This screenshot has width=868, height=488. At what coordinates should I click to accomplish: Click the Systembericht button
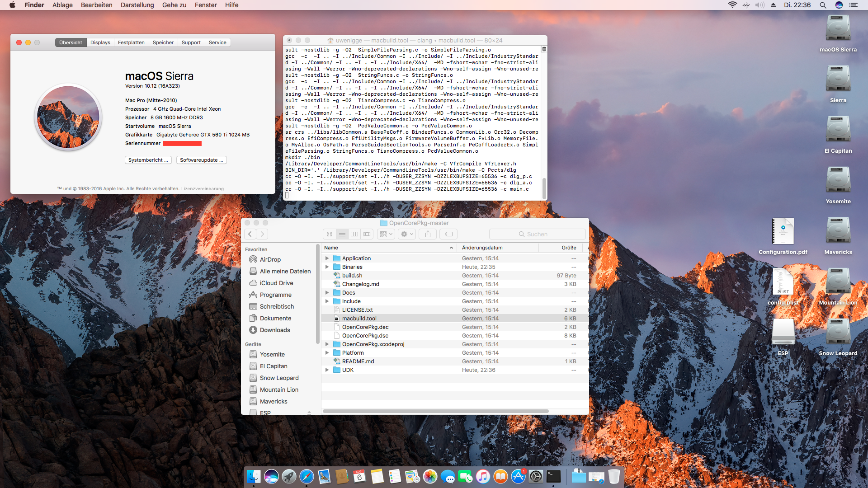[148, 160]
